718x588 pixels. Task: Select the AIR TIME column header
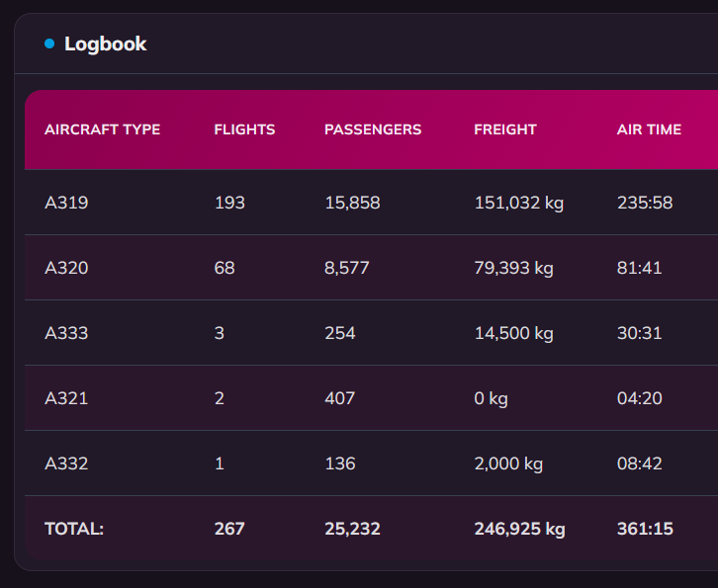649,129
